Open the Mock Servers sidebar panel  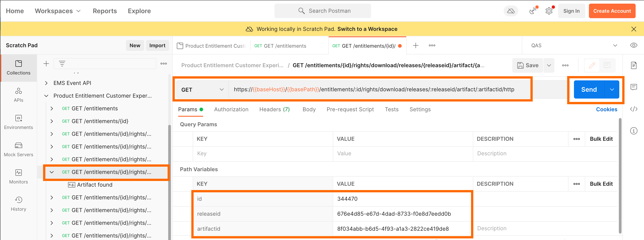tap(19, 150)
